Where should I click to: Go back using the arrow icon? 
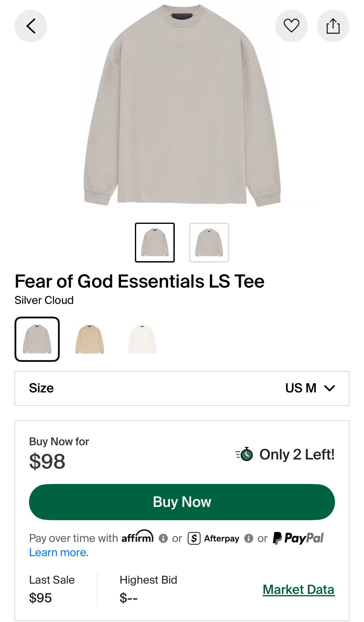31,26
